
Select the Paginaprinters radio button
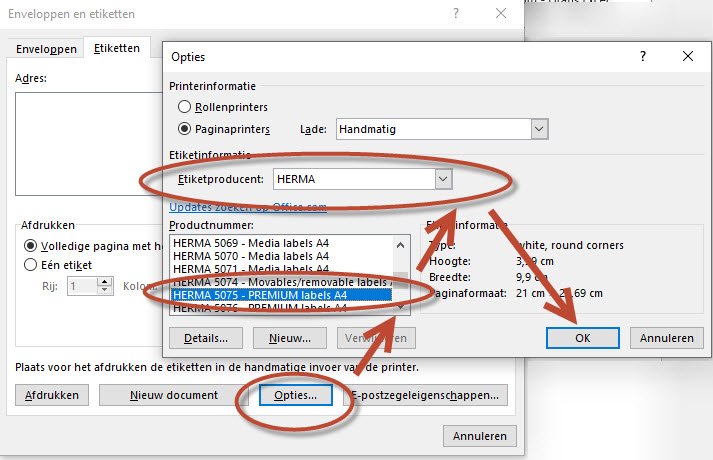pos(184,128)
